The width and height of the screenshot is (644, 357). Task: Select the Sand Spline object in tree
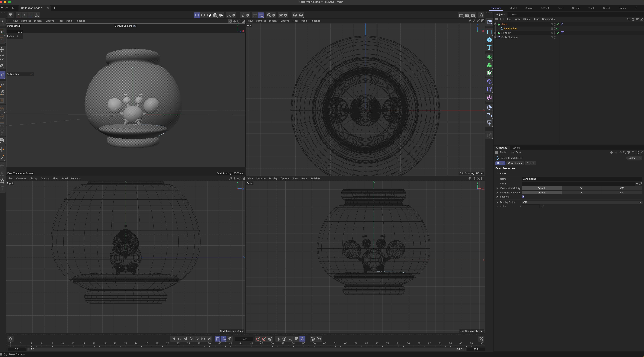(x=510, y=28)
